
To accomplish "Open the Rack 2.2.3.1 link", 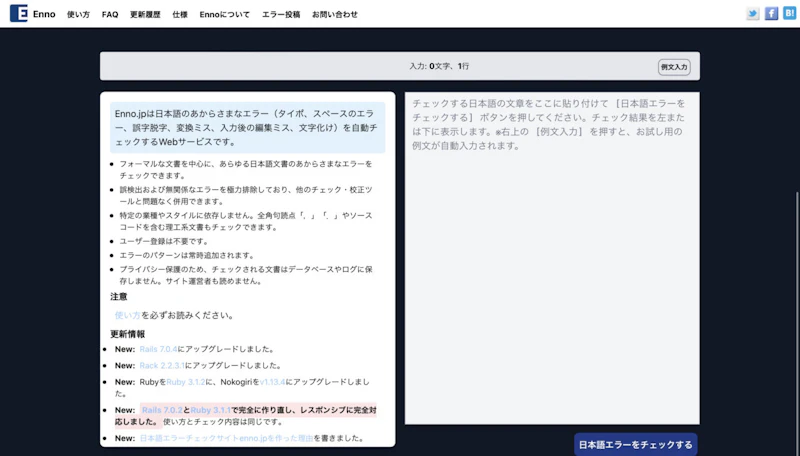I will 161,365.
